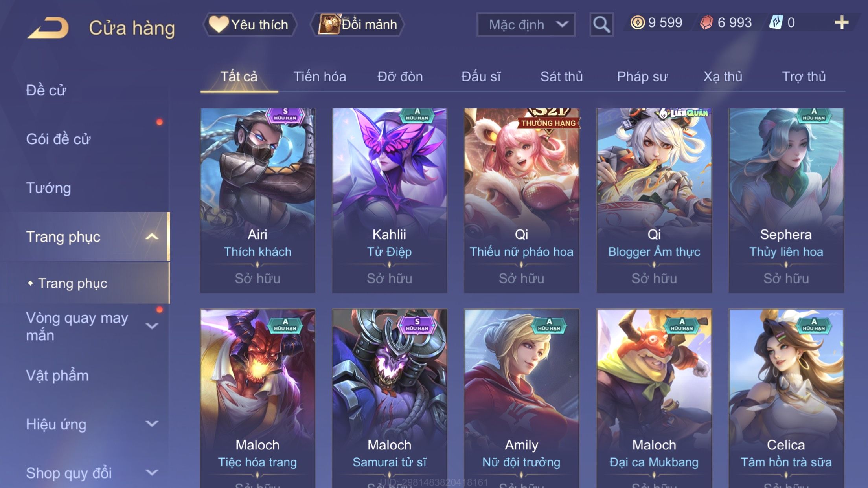868x488 pixels.
Task: Open the search magnifier icon
Action: click(601, 24)
